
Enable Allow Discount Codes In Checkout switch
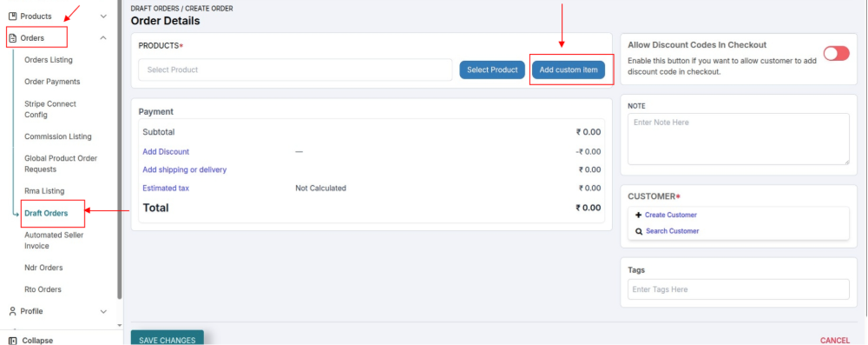pos(836,53)
